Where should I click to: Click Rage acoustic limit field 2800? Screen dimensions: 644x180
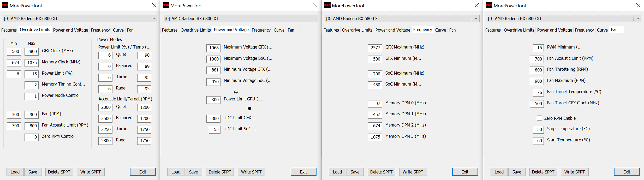pyautogui.click(x=105, y=141)
